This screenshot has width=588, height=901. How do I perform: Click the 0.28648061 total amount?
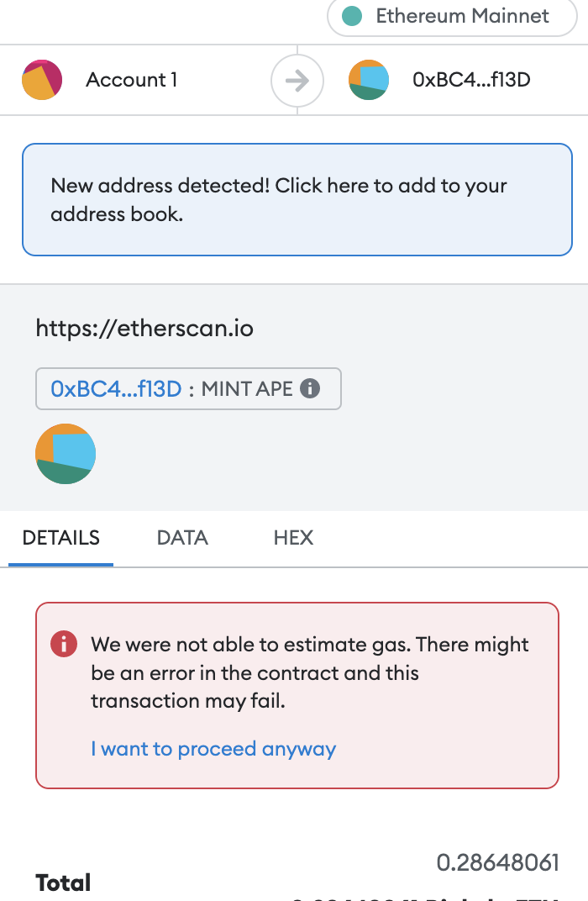pyautogui.click(x=497, y=862)
